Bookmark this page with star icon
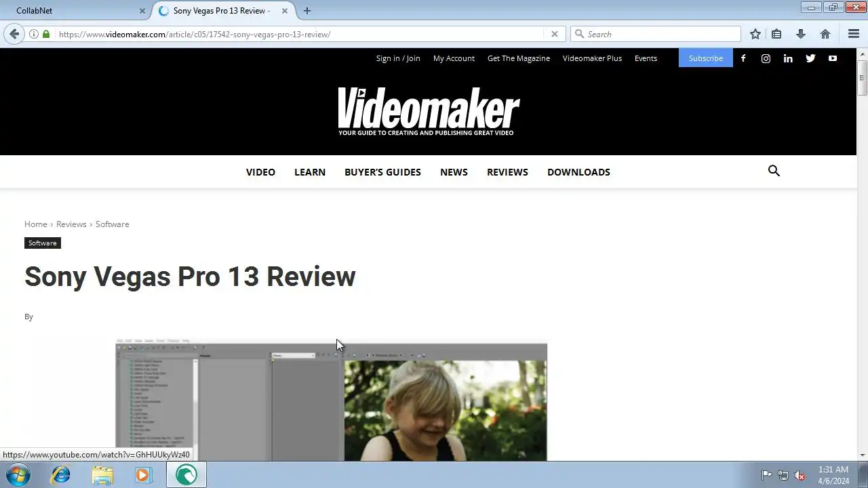Viewport: 868px width, 488px height. tap(755, 34)
